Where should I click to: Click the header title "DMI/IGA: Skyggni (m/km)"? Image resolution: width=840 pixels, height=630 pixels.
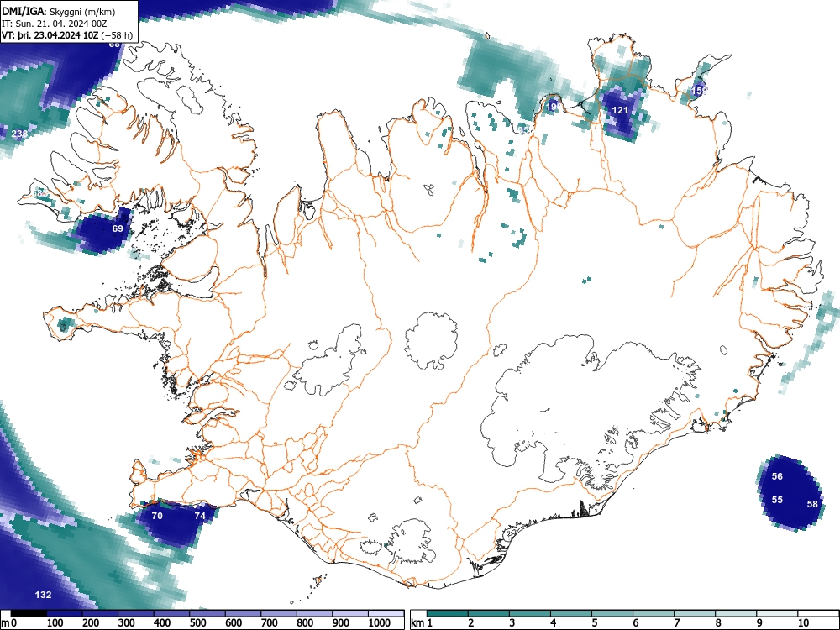pos(59,12)
